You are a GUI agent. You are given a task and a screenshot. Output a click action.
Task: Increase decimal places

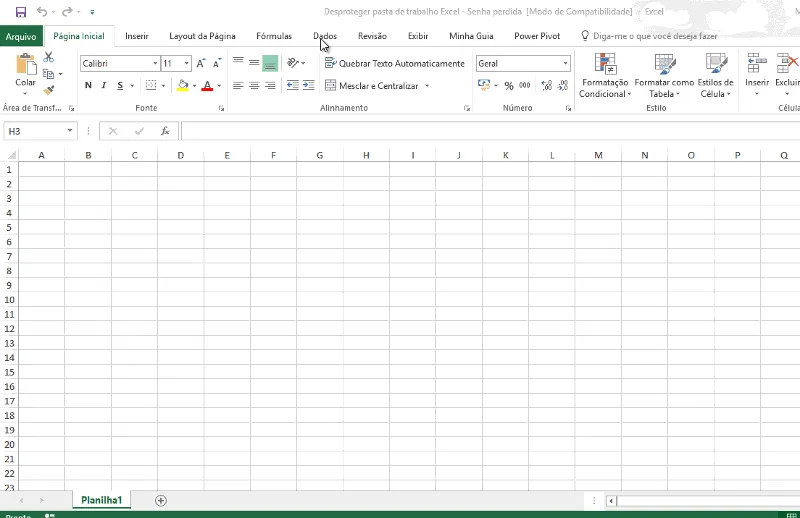point(546,85)
